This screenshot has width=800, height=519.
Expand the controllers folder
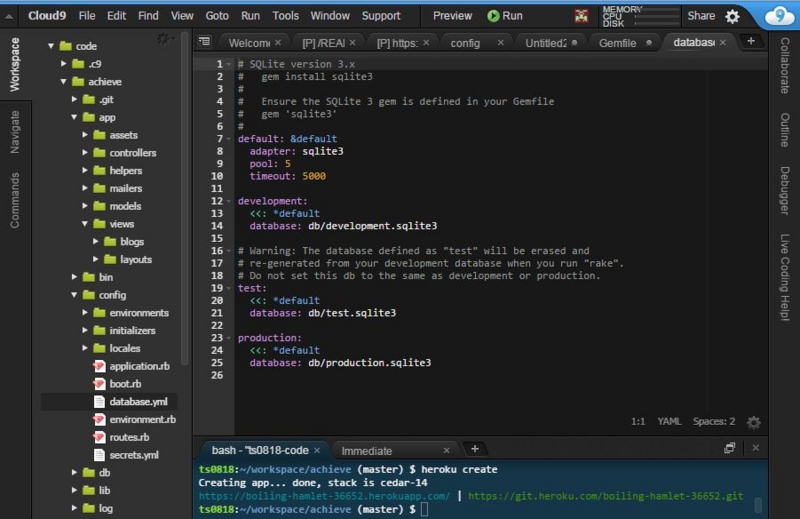[x=85, y=153]
